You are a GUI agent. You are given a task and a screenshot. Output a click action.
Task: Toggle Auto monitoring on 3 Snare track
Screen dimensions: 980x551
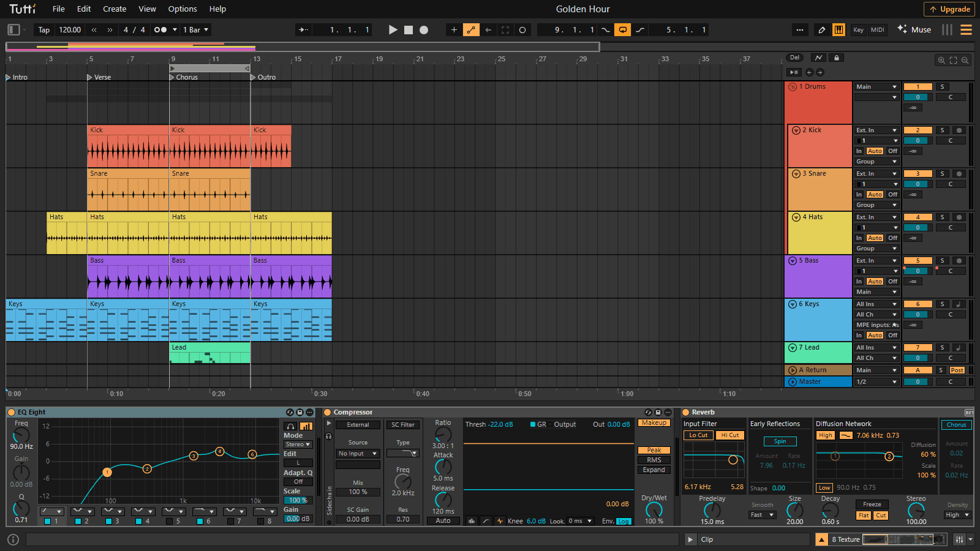pos(875,195)
